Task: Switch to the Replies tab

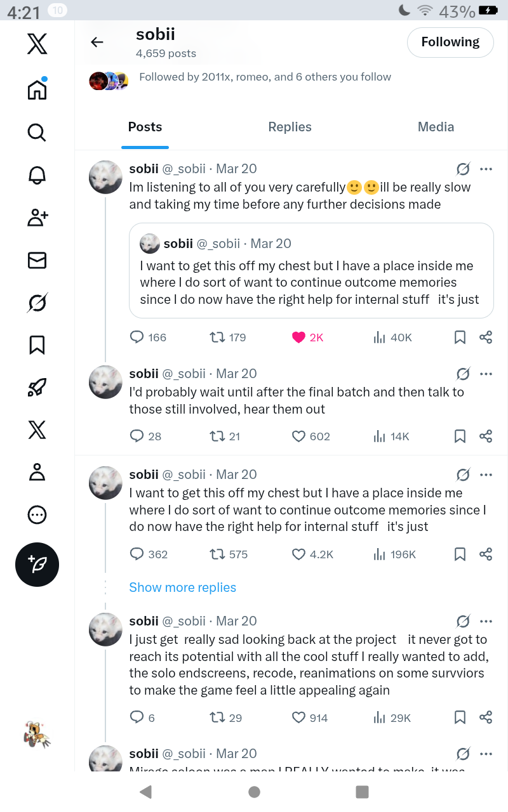Action: click(x=290, y=127)
